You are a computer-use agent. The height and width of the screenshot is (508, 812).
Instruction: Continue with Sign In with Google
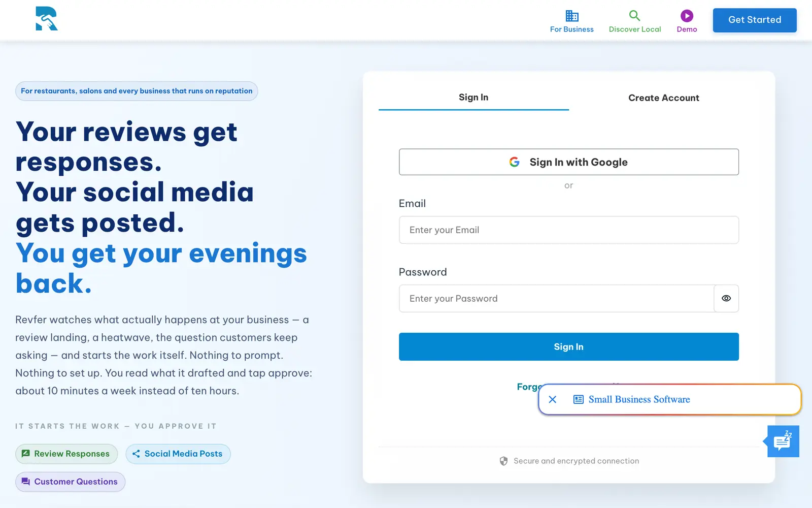(569, 162)
